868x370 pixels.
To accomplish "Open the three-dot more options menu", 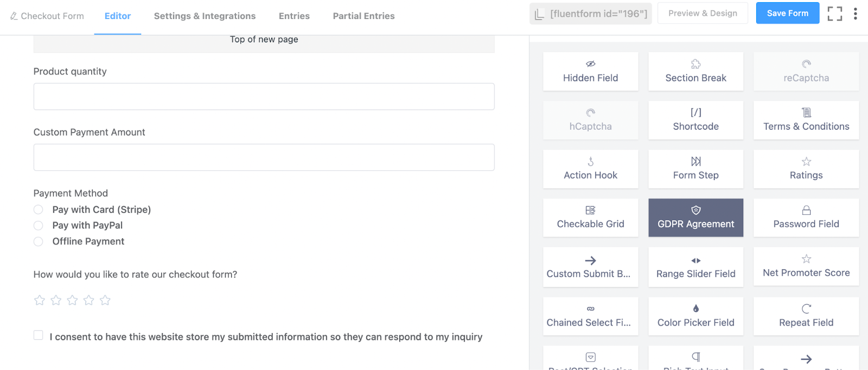I will click(x=855, y=14).
